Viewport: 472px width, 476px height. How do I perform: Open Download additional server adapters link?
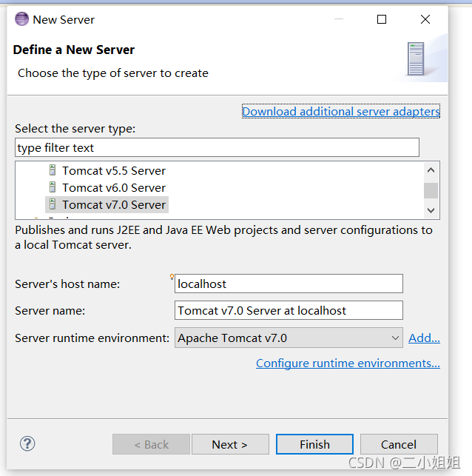341,111
